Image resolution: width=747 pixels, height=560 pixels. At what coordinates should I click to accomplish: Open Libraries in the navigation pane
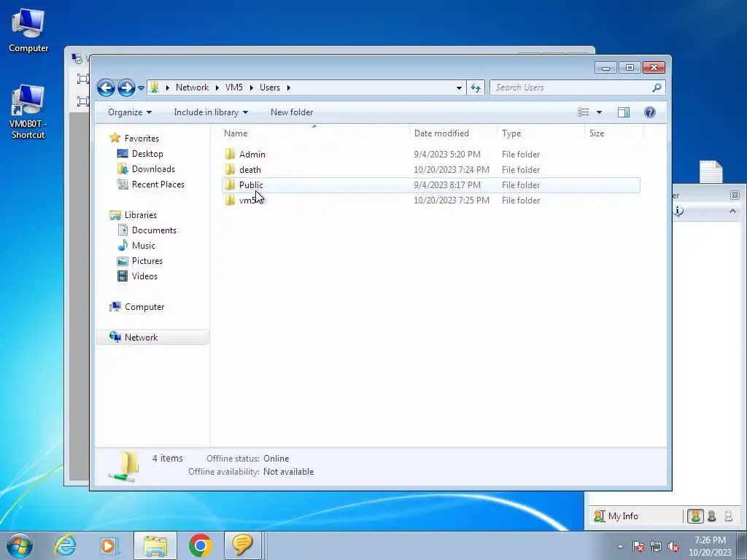(x=141, y=215)
